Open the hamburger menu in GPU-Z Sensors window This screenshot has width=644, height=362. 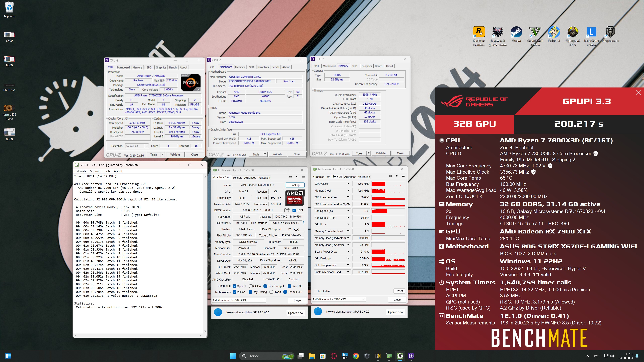click(404, 176)
